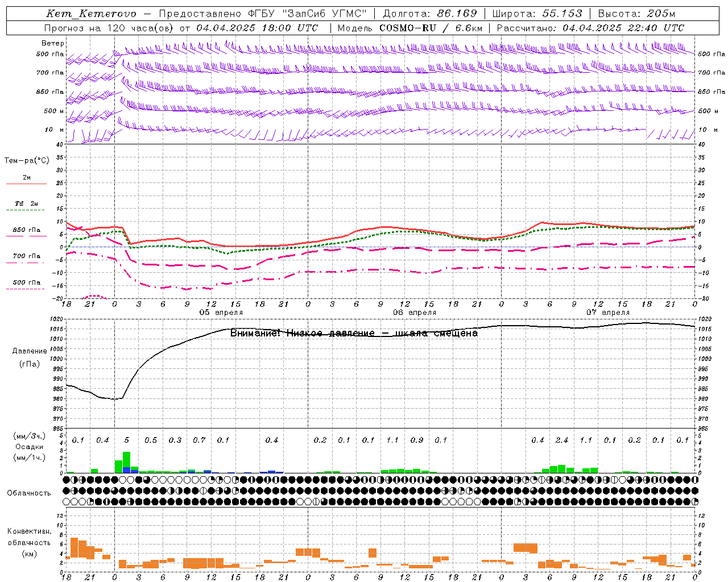Click the date label 07 апреля
Screen dimensions: 728x582
(608, 313)
